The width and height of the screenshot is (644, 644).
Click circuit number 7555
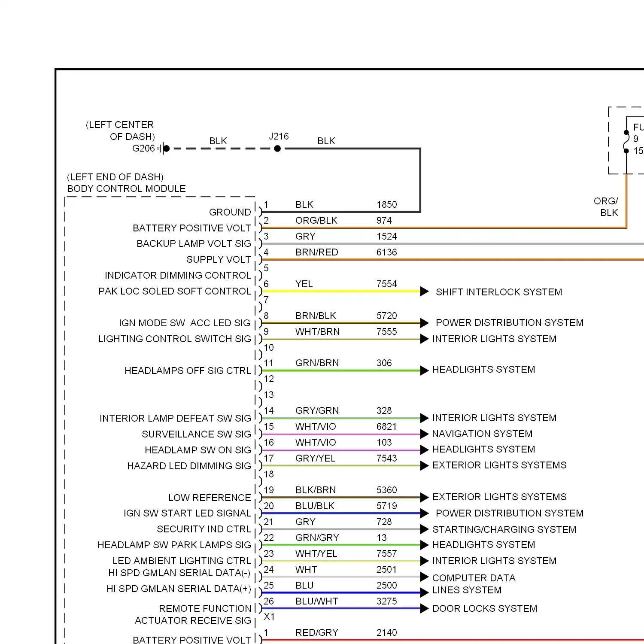(387, 331)
